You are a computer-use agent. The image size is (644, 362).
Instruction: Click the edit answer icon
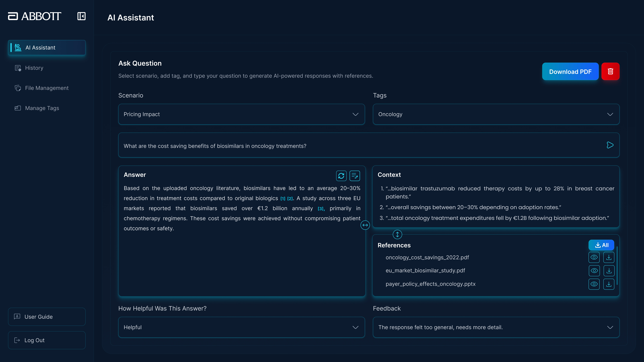355,176
